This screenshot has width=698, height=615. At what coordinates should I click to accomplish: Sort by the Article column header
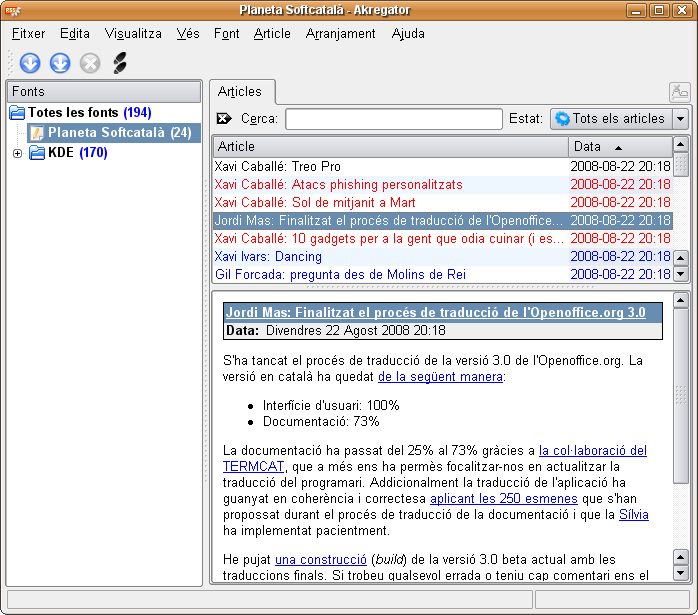coord(390,147)
